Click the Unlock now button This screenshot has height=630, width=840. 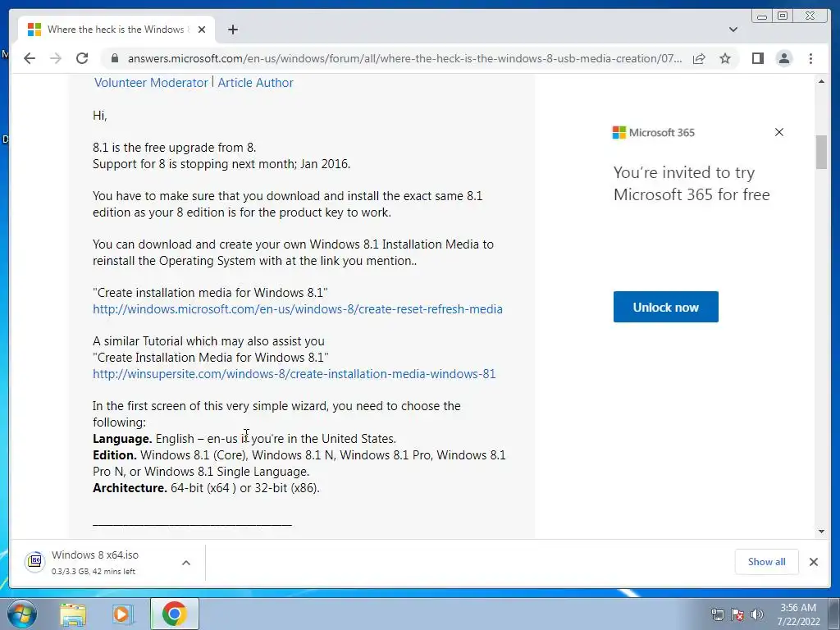666,307
